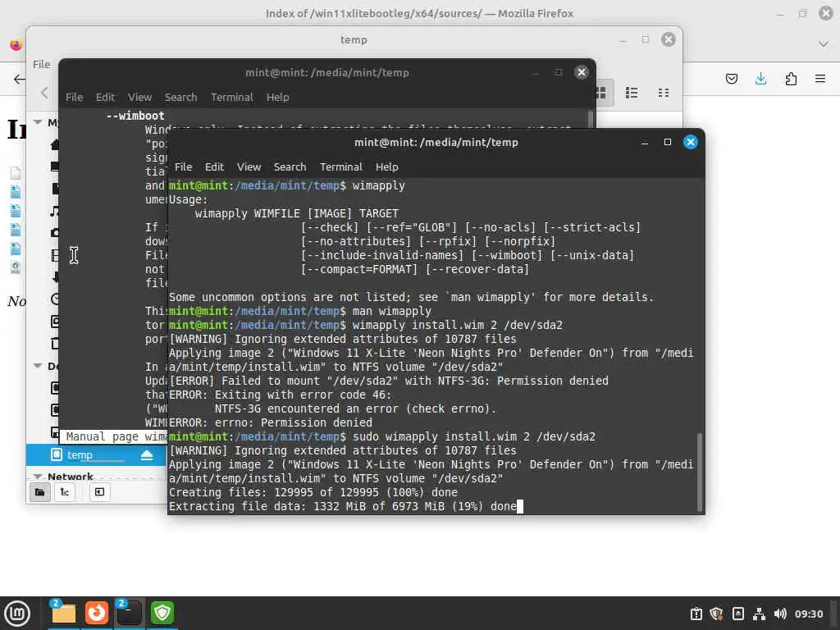This screenshot has width=840, height=630.
Task: Open Search menu in the back terminal
Action: point(180,97)
